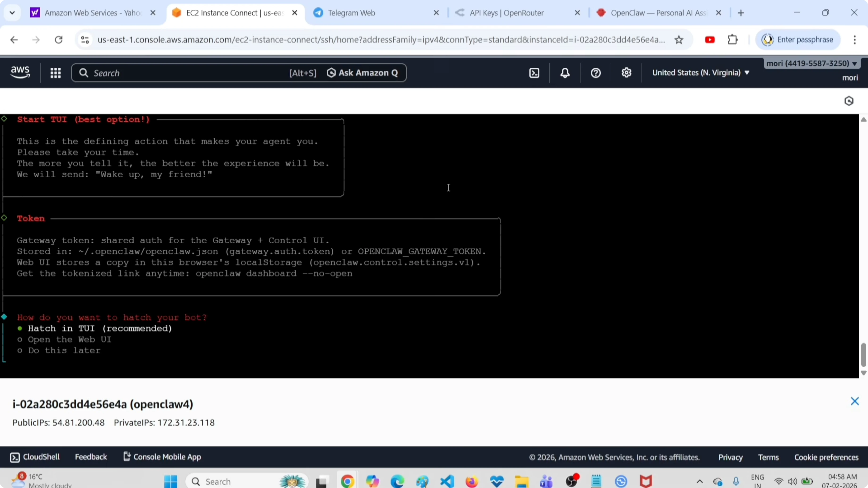Open the notifications bell
This screenshot has width=868, height=488.
coord(565,73)
